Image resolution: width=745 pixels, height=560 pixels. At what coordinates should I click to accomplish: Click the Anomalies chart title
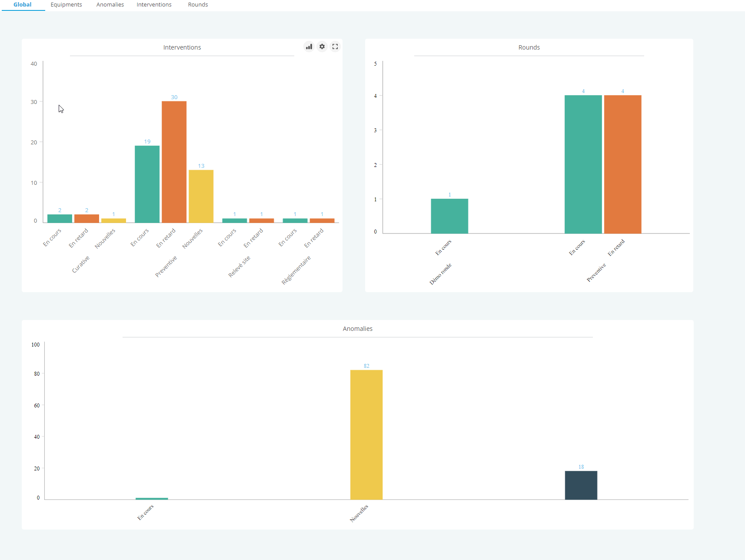[358, 329]
